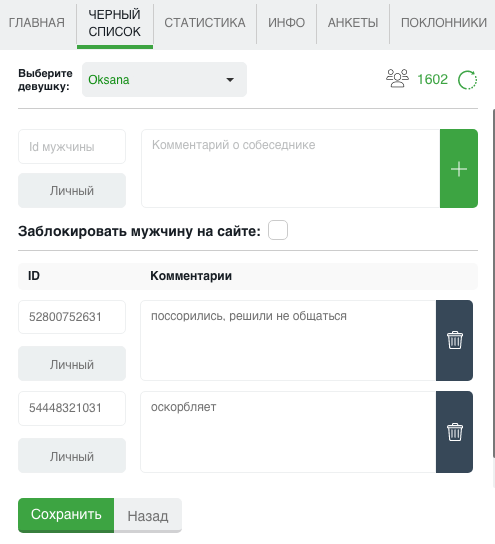Open the Oksana girl selection dropdown
Image resolution: width=495 pixels, height=544 pixels.
pos(164,79)
